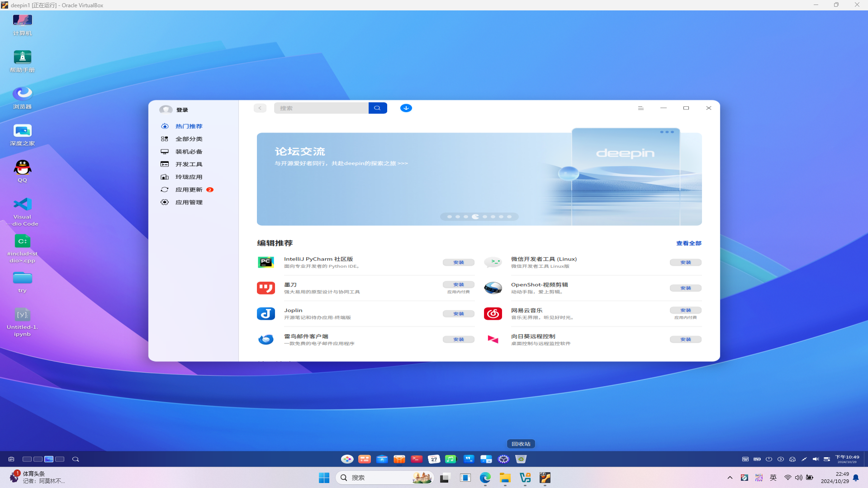Viewport: 868px width, 488px height.
Task: Open terminal from the deepin dock
Action: (x=417, y=459)
